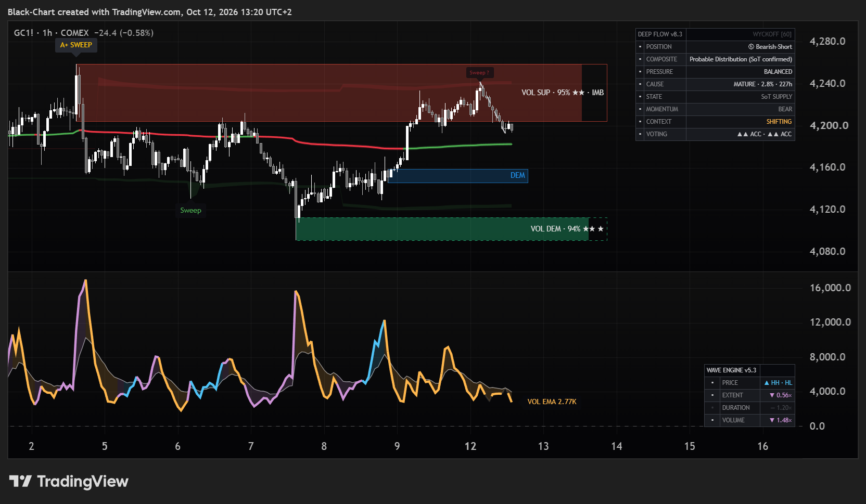Click the 'SoT SUPPLY' state value
Viewport: 866px width, 504px height.
tap(776, 97)
